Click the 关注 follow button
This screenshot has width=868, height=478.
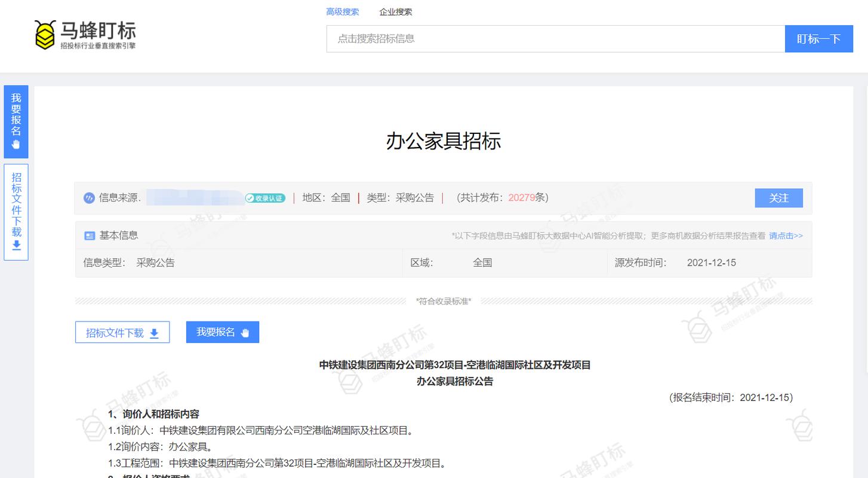[x=778, y=198]
